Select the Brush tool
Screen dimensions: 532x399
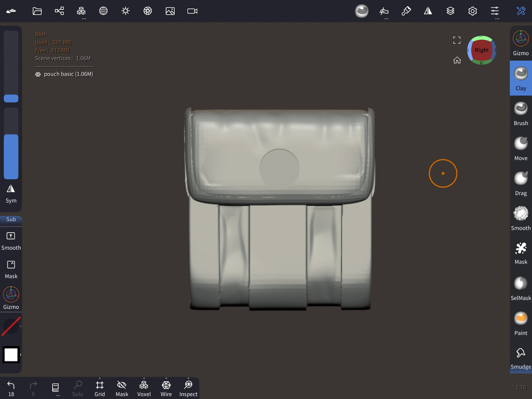(x=521, y=114)
